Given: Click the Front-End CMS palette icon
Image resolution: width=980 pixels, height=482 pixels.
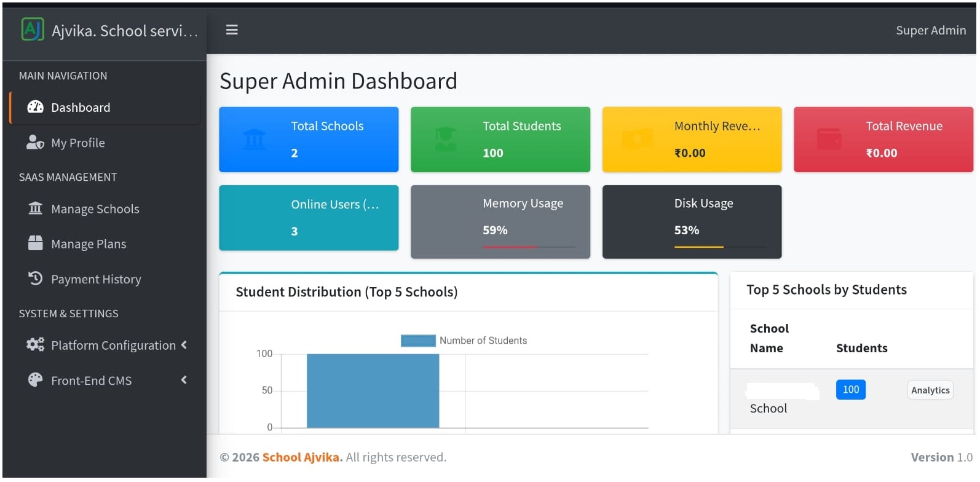Looking at the screenshot, I should coord(36,380).
